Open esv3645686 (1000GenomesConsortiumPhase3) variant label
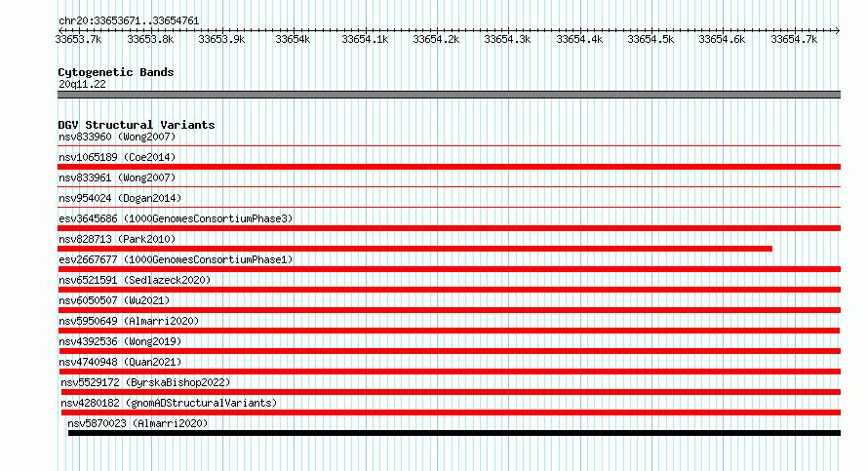Viewport: 868px width, 471px height. 176,218
